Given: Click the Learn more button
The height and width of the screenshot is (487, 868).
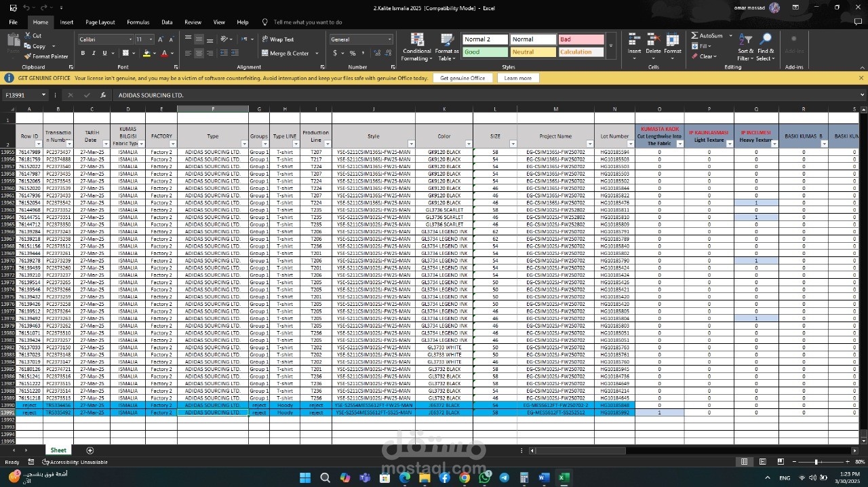Looking at the screenshot, I should click(518, 78).
